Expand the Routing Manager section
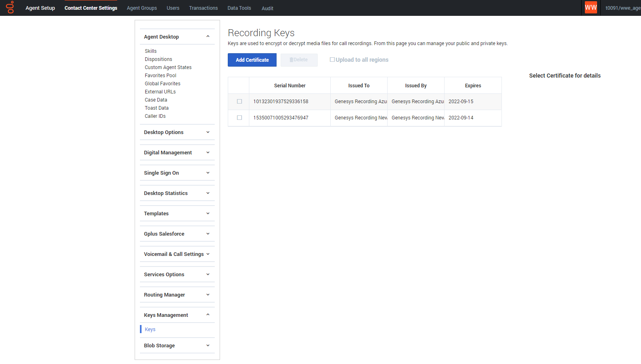Viewport: 641px width, 364px height. point(177,295)
